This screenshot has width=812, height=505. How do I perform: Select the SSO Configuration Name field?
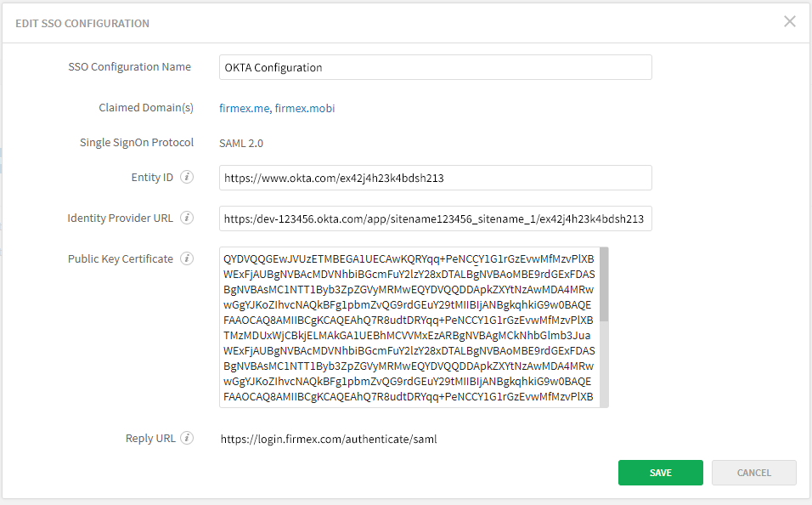coord(435,67)
